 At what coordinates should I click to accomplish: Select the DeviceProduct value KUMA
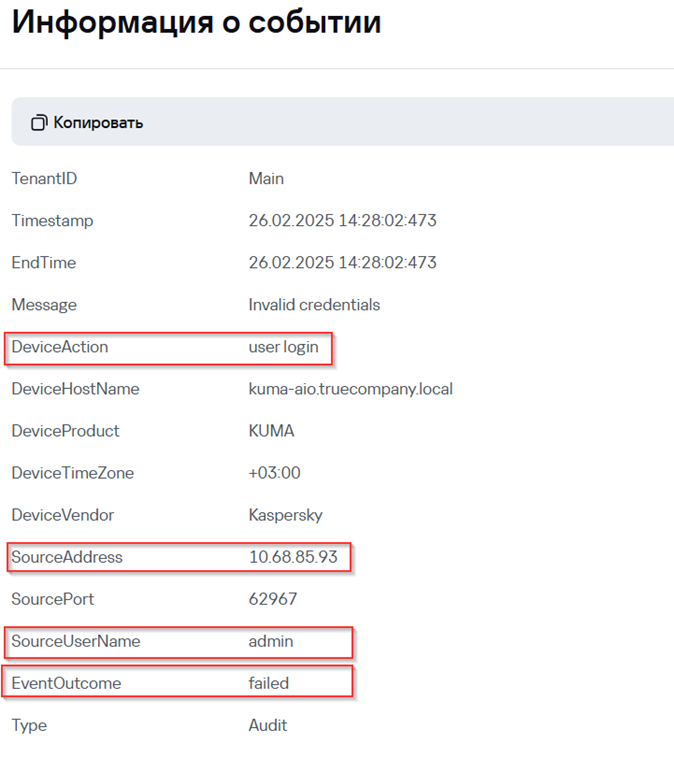tap(271, 431)
